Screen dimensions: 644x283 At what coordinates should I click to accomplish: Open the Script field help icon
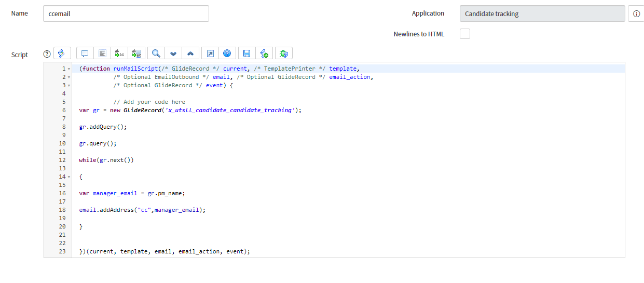(47, 53)
